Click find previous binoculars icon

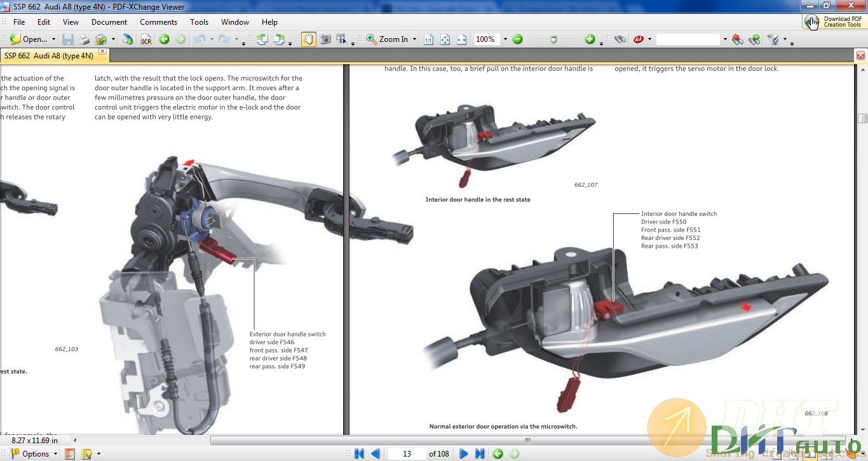(738, 39)
